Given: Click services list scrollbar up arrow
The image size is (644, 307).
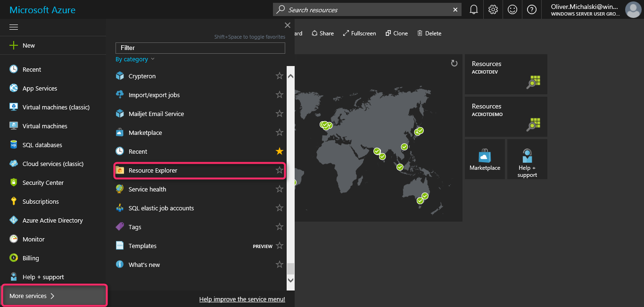Looking at the screenshot, I should (x=290, y=76).
